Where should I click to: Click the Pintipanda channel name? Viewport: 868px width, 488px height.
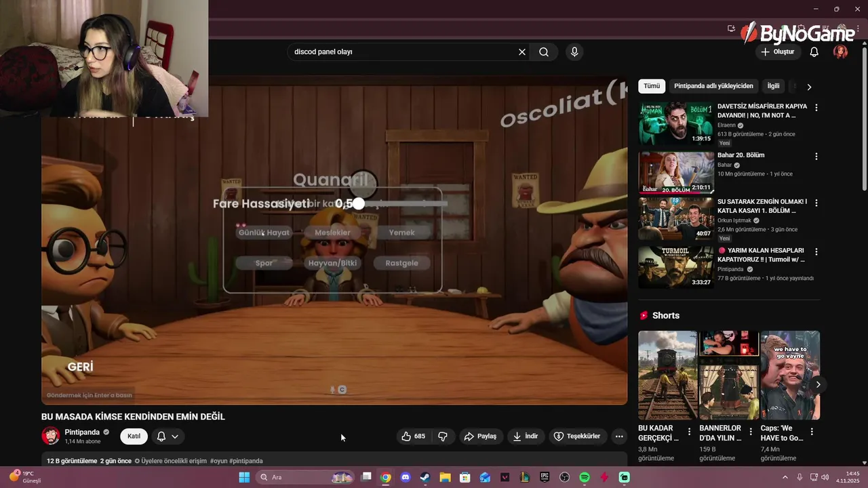point(82,432)
